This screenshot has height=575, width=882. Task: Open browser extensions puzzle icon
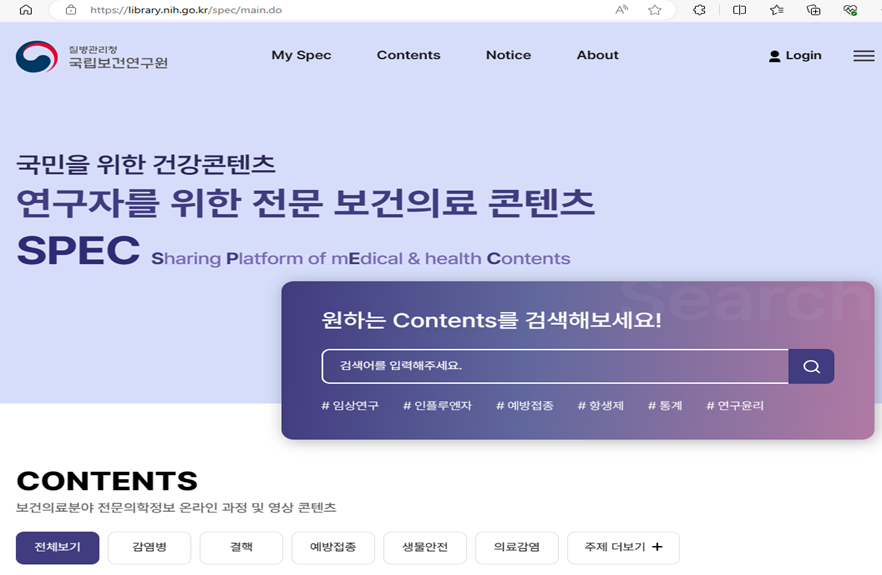click(699, 10)
